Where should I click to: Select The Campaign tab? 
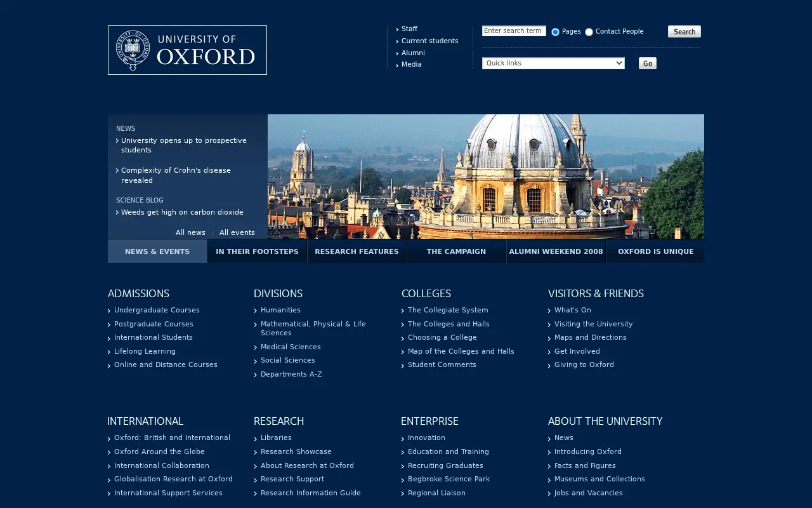point(456,251)
